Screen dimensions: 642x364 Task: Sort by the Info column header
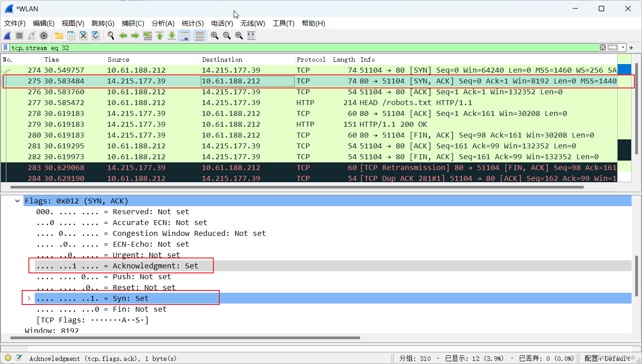tap(487, 60)
